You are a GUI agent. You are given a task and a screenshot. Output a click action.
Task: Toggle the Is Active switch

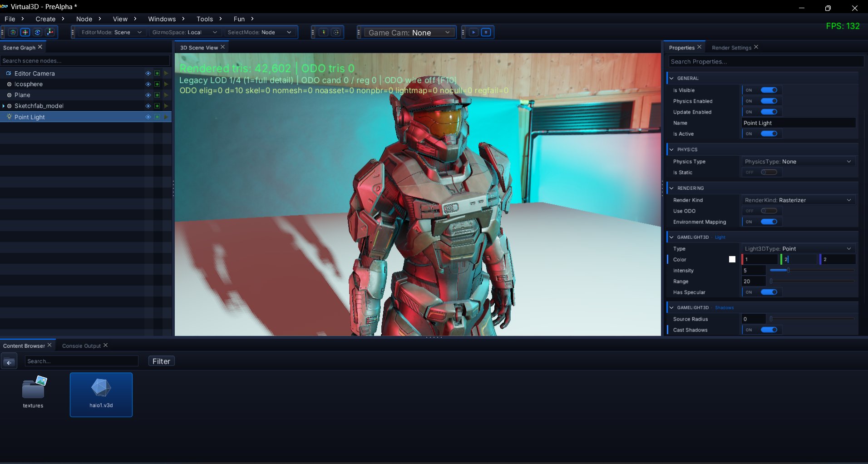click(769, 133)
